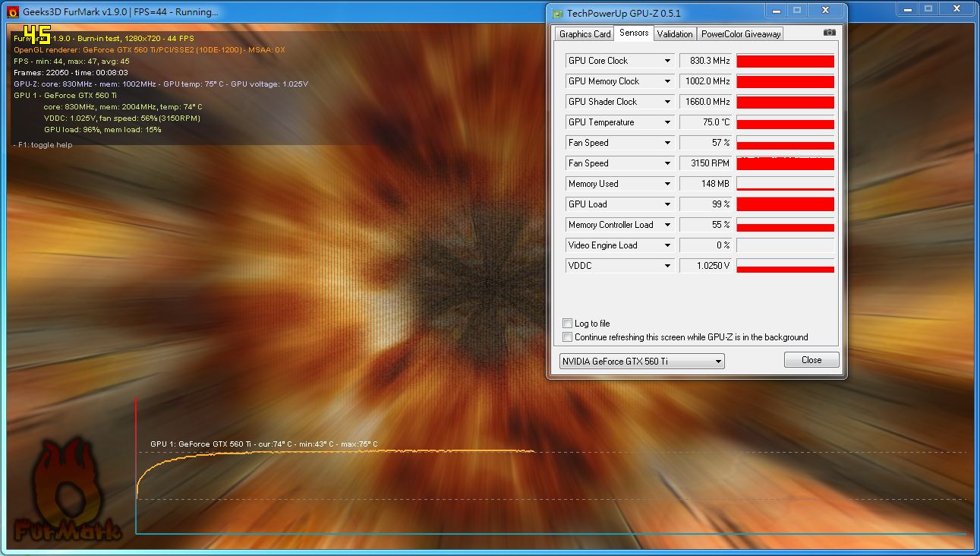980x556 pixels.
Task: Click the FurMark GPU temperature graph label
Action: (263, 444)
